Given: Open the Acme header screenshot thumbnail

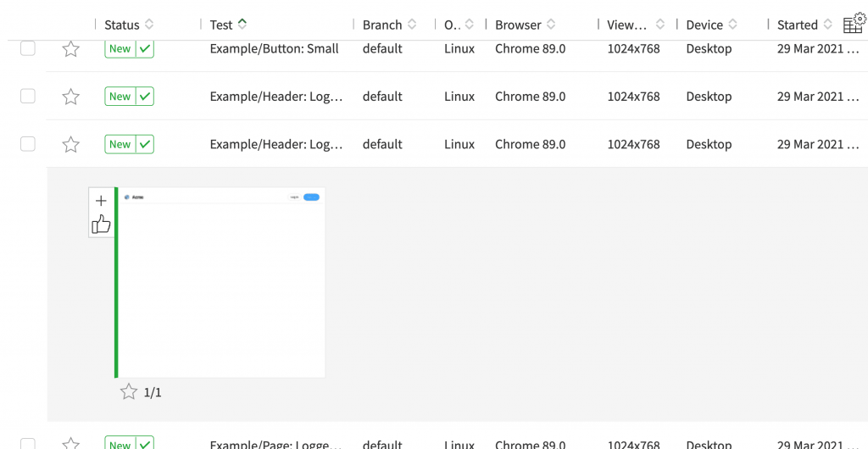Looking at the screenshot, I should 221,282.
